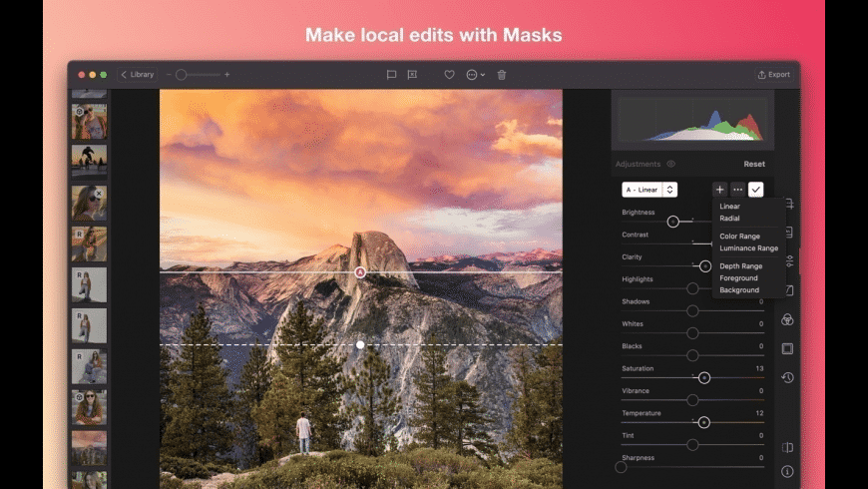Click the reject flag icon with an X
The image size is (868, 489).
point(412,75)
